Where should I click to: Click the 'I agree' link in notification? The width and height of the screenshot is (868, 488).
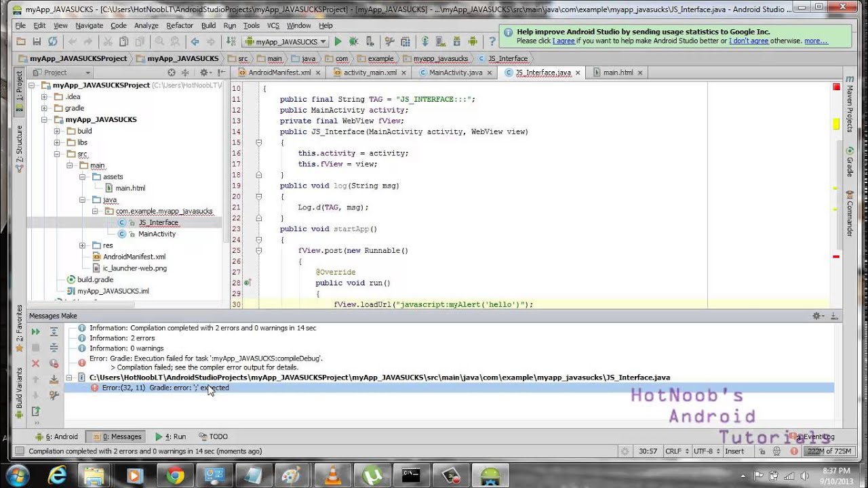pos(564,41)
